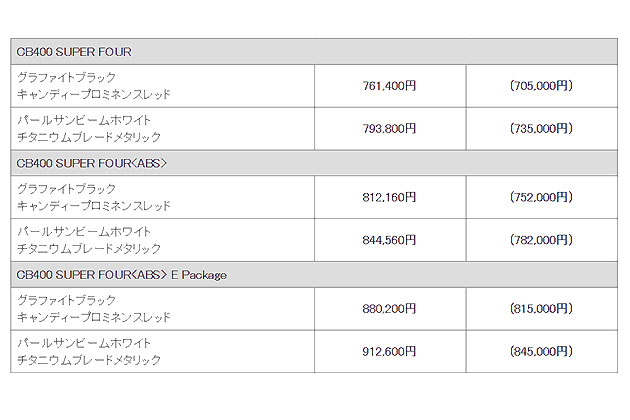The height and width of the screenshot is (420, 630).
Task: Click the color names beside 812,160円
Action: [x=94, y=197]
